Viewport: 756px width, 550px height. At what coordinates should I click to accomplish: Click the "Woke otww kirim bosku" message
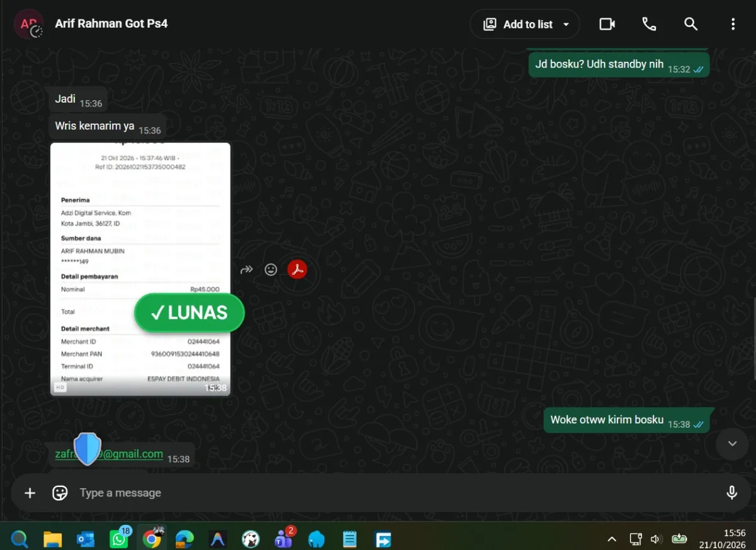pyautogui.click(x=627, y=420)
